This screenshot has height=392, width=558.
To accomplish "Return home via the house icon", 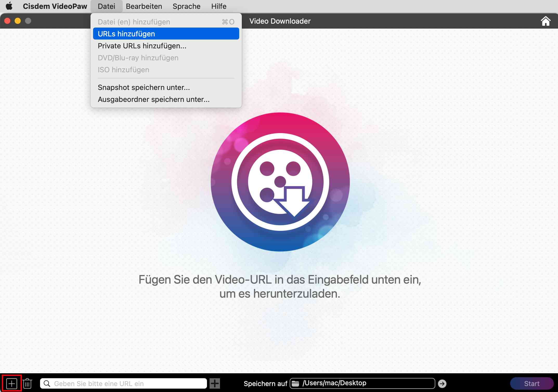I will point(545,21).
